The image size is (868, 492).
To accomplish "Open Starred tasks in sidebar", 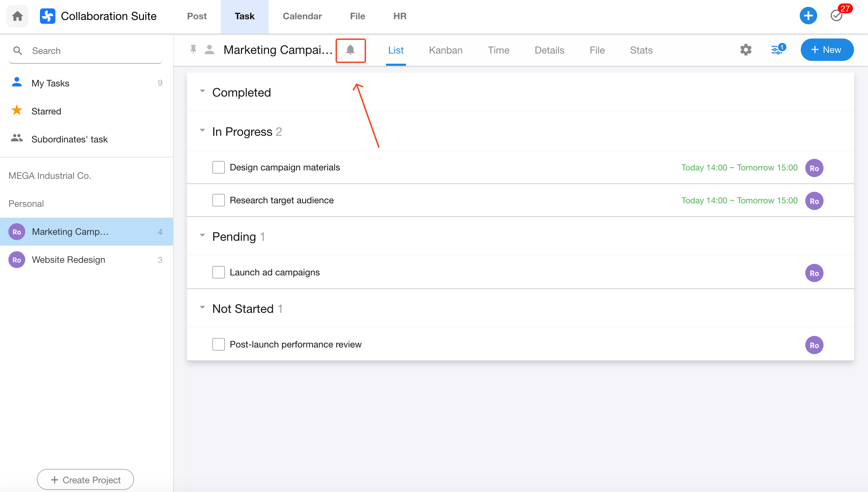I will [x=46, y=111].
